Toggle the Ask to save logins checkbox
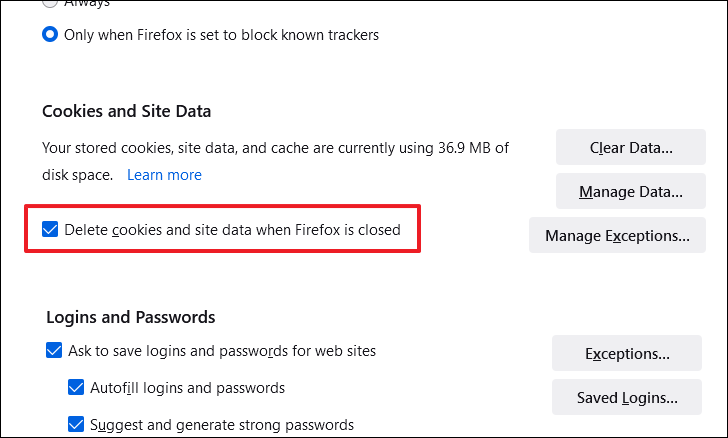728x438 pixels. click(54, 351)
